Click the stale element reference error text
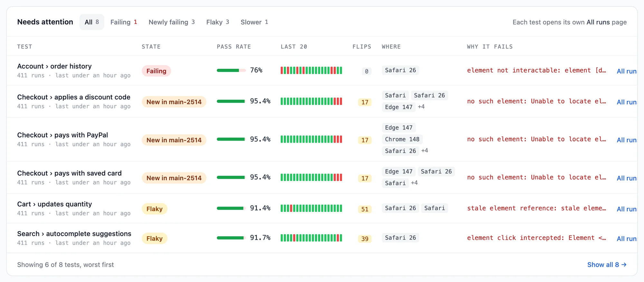Image resolution: width=644 pixels, height=282 pixels. click(536, 208)
